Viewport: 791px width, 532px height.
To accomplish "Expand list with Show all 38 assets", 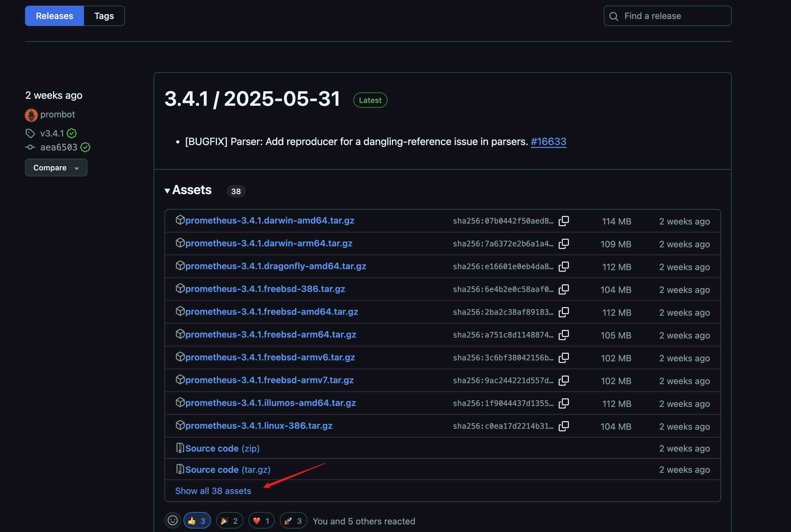I will [x=213, y=491].
